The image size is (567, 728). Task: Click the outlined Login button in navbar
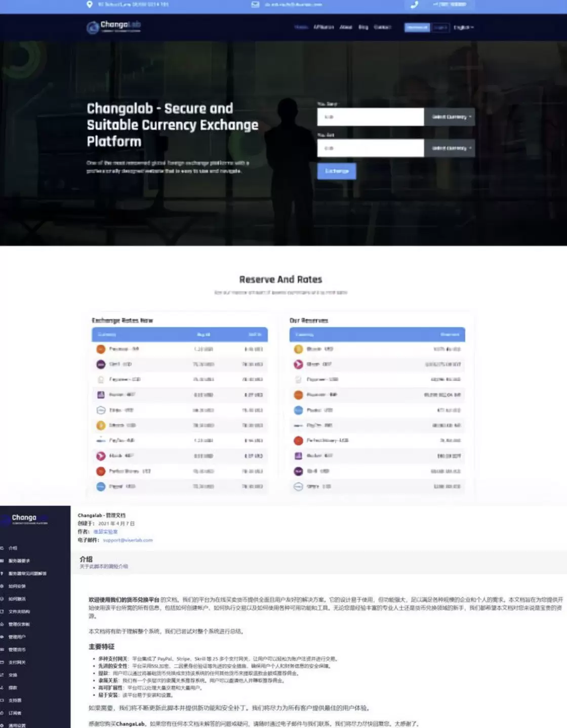pos(440,27)
